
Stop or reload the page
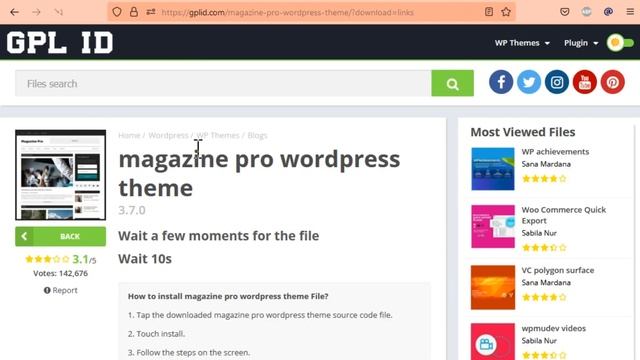(x=58, y=12)
